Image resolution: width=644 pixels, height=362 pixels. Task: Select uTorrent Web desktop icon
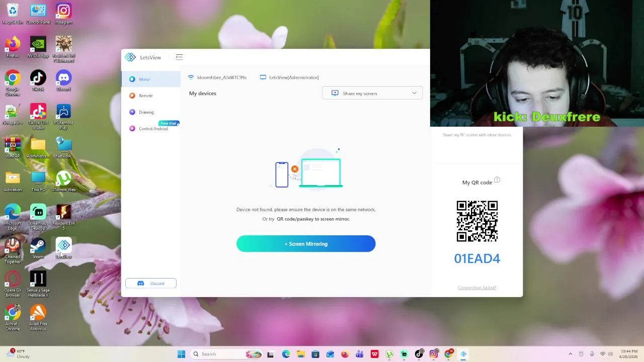(x=63, y=182)
